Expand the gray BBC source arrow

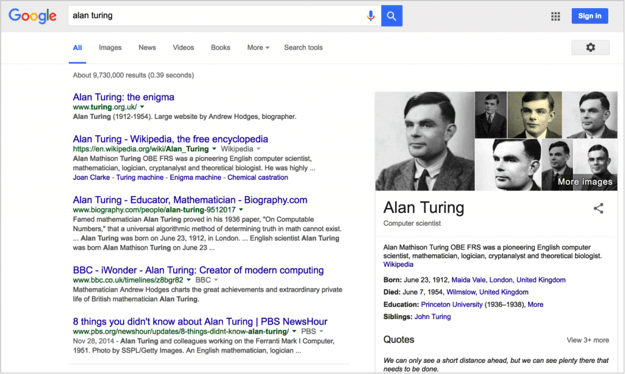pos(216,280)
